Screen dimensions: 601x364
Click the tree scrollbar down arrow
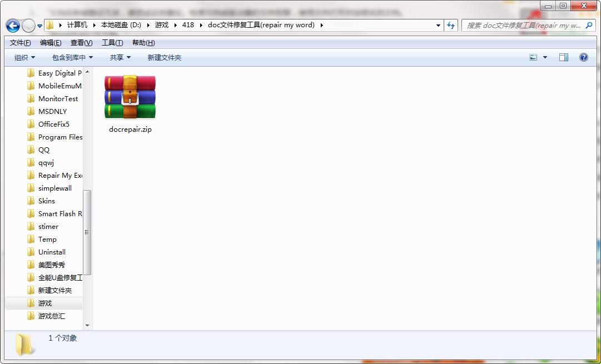87,325
